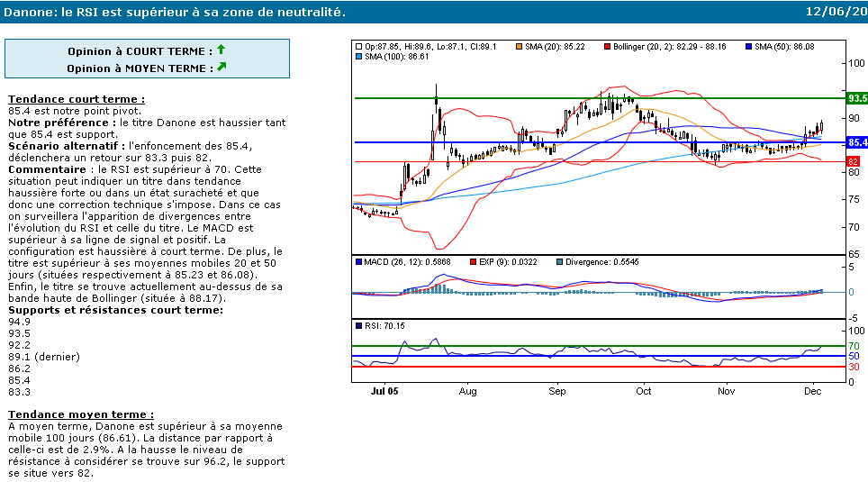Click the 94.9 resistance value
The image size is (868, 482).
point(20,322)
